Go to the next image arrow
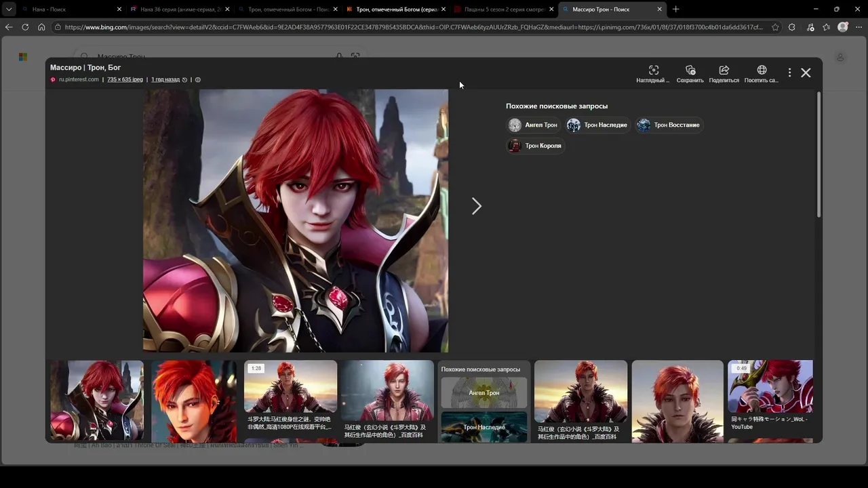The width and height of the screenshot is (868, 488). pyautogui.click(x=477, y=206)
